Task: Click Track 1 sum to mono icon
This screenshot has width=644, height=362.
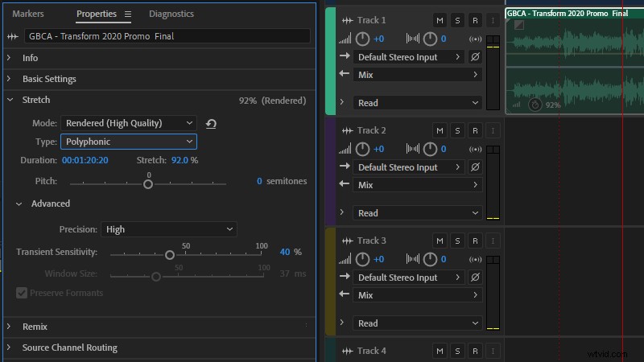Action: pyautogui.click(x=475, y=39)
